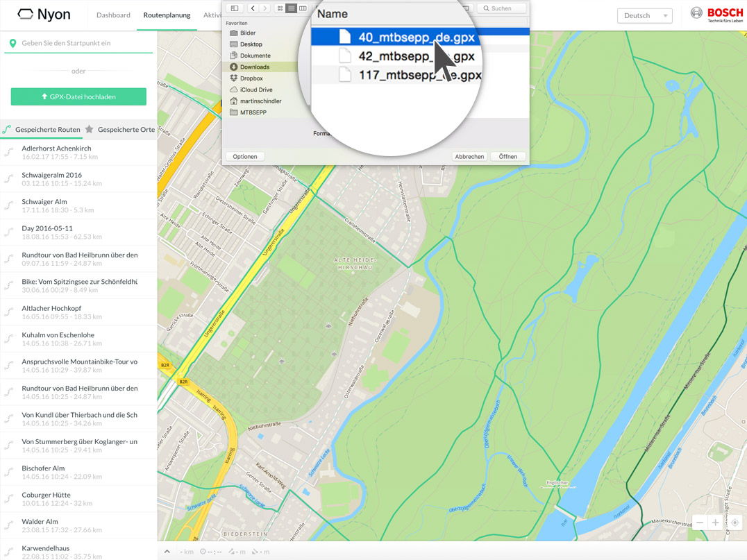Go back in the file dialog

[x=253, y=8]
